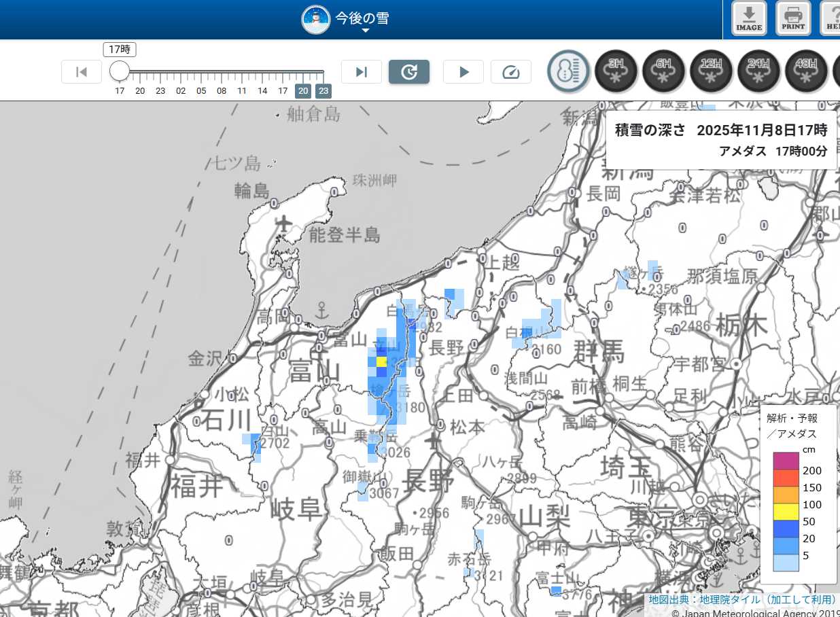Screen dimensions: 840x617
Task: Play the snow forecast animation
Action: click(463, 72)
